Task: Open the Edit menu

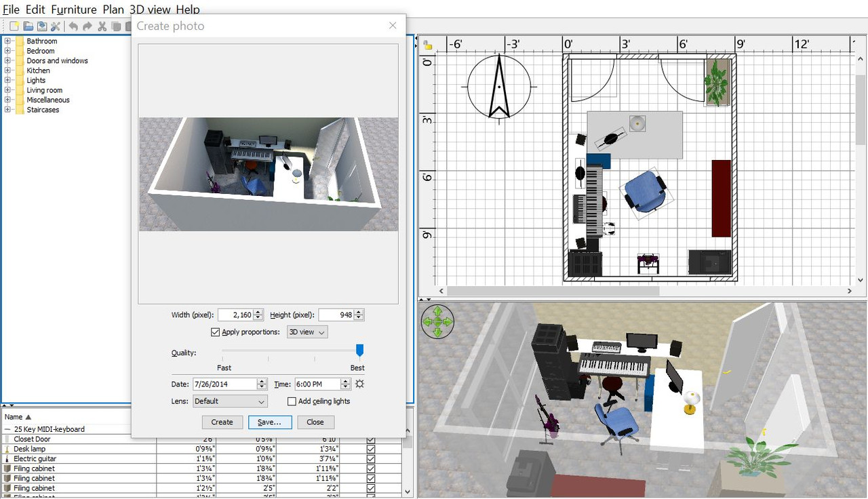Action: (35, 9)
